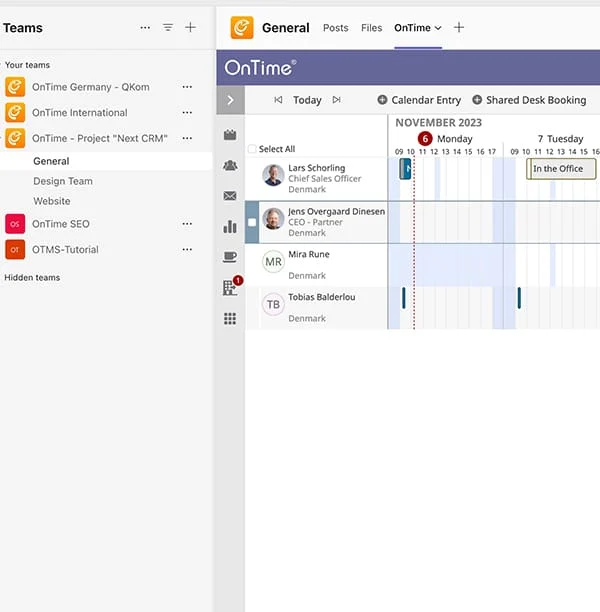
Task: Expand the OnTime sidebar with chevron arrow
Action: pos(230,100)
